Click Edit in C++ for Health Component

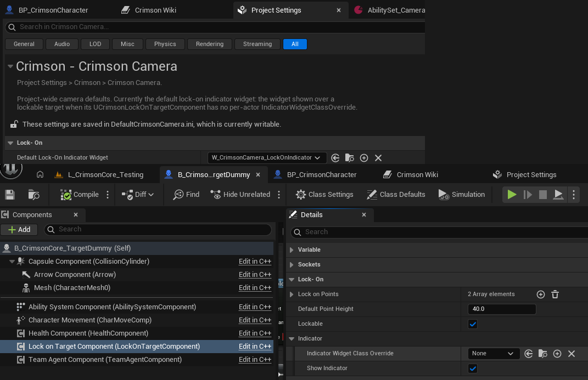pos(255,333)
